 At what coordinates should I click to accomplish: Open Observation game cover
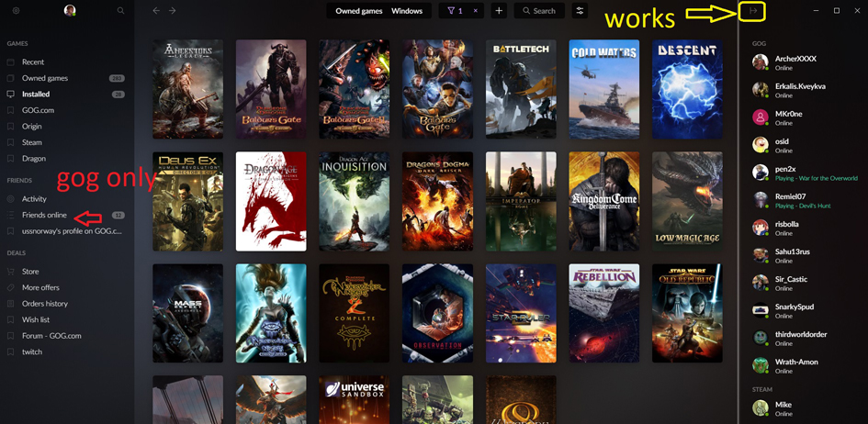click(437, 313)
